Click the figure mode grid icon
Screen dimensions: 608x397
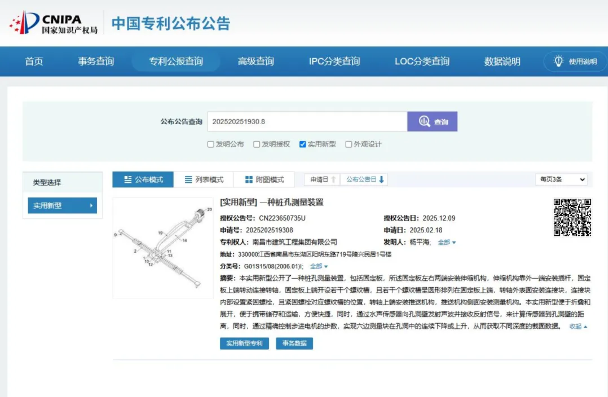tap(249, 180)
